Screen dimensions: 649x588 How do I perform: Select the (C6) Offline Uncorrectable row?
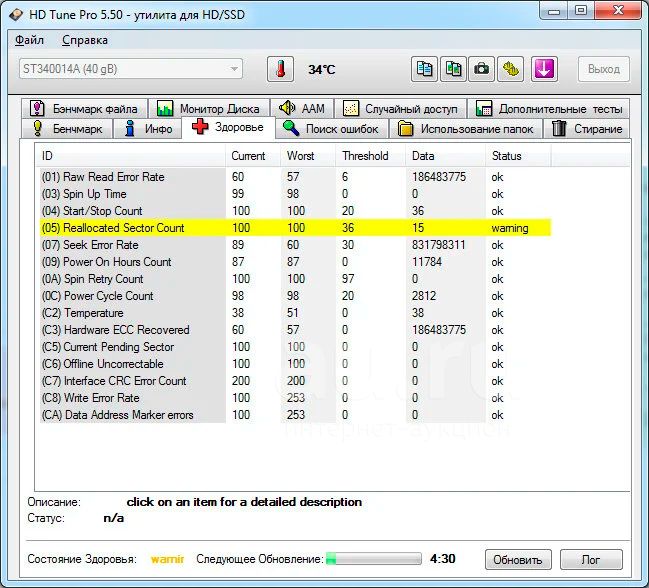[296, 364]
